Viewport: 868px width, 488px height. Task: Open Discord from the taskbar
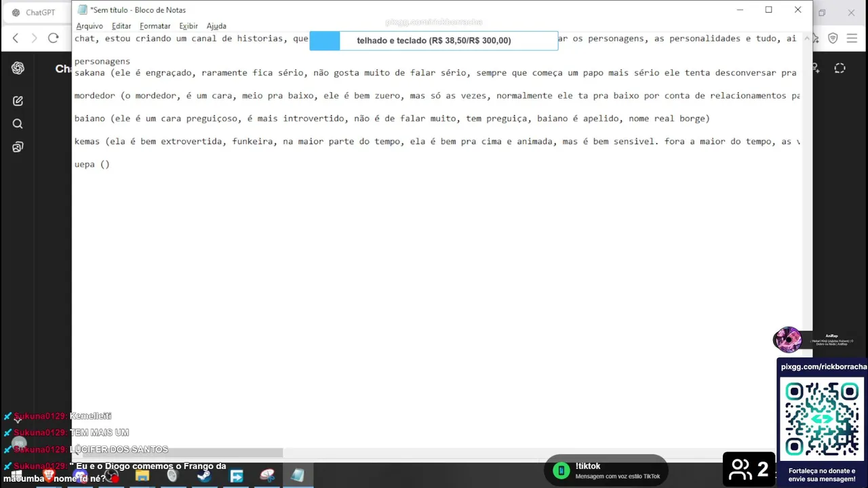(80, 476)
